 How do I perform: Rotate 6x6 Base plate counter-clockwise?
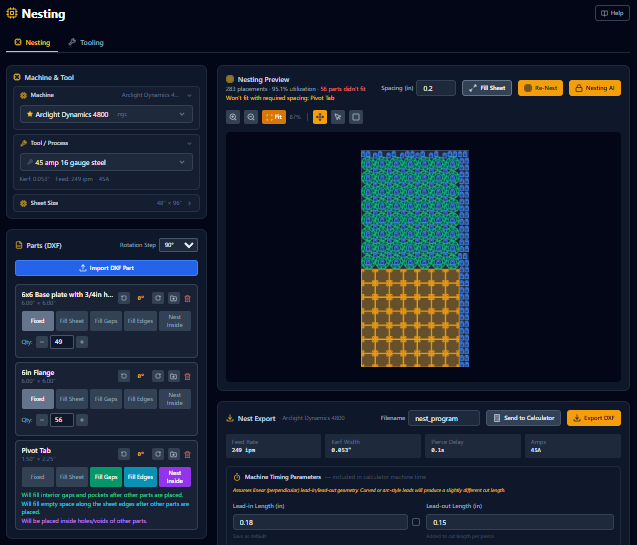click(124, 298)
